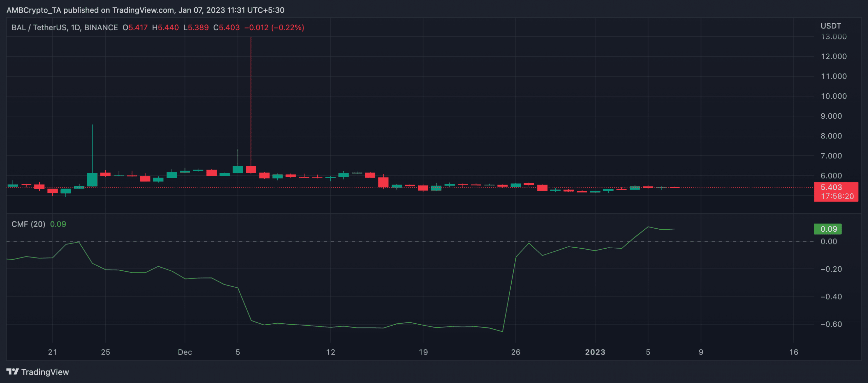This screenshot has height=383, width=868.
Task: Click the 8.000 price axis label
Action: click(831, 136)
